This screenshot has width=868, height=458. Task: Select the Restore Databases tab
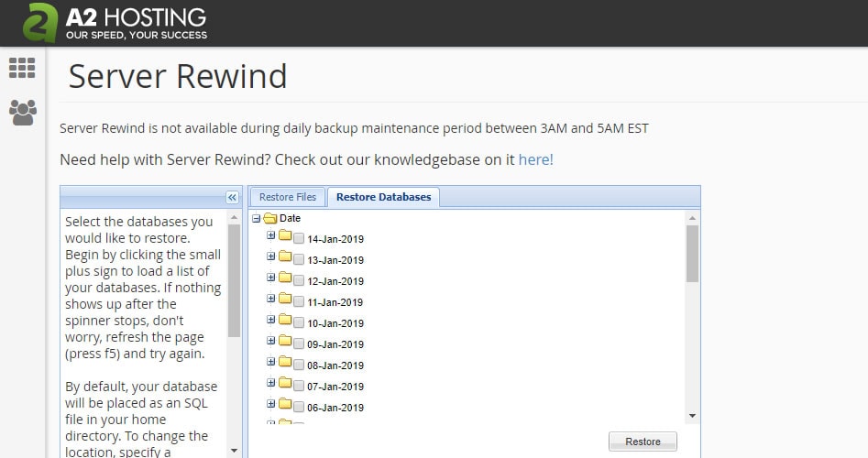point(384,197)
